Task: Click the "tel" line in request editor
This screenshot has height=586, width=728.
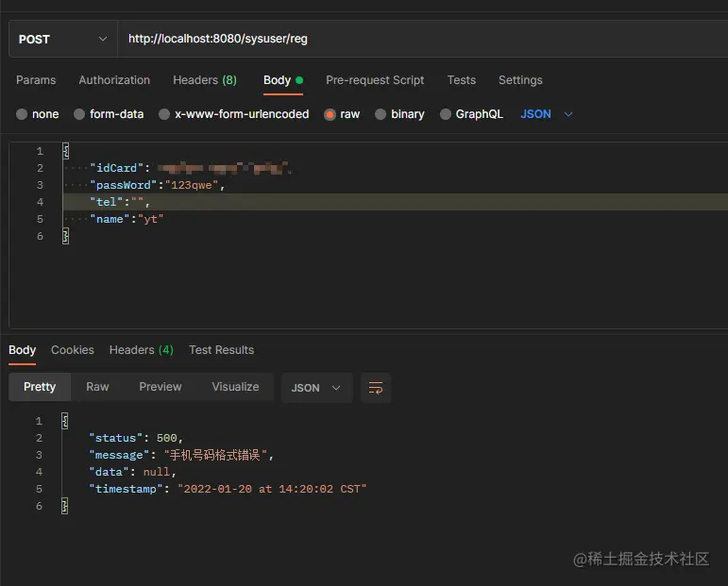Action: [120, 202]
